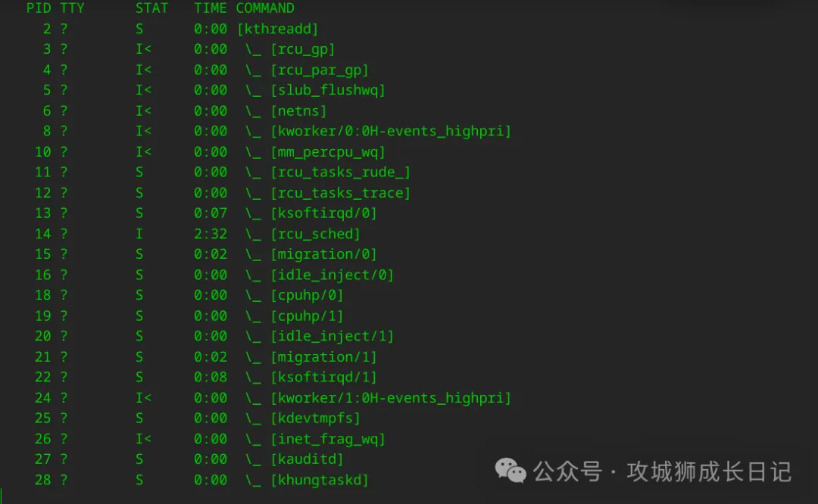Click the [kauditd] process name
Viewport: 818px width, 504px height.
(307, 459)
